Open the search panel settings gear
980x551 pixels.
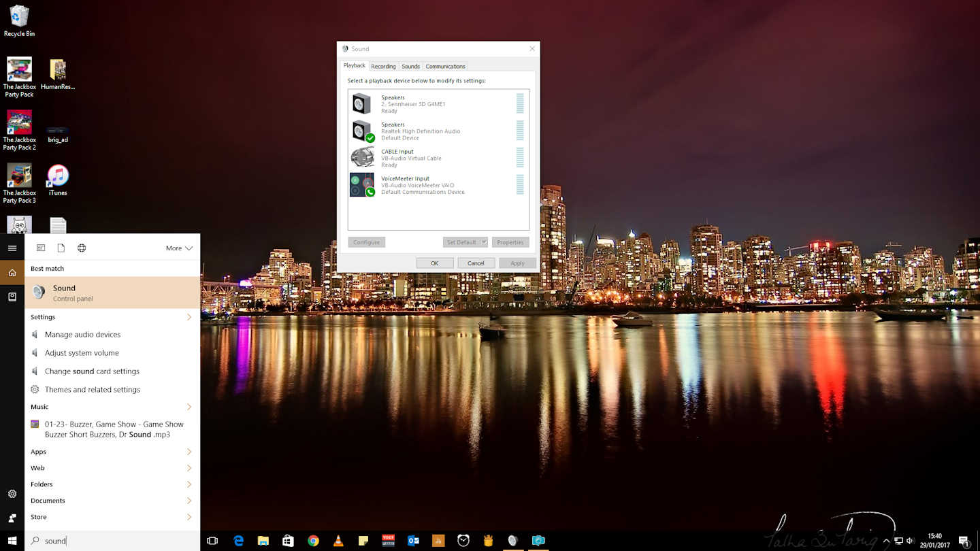pos(12,494)
